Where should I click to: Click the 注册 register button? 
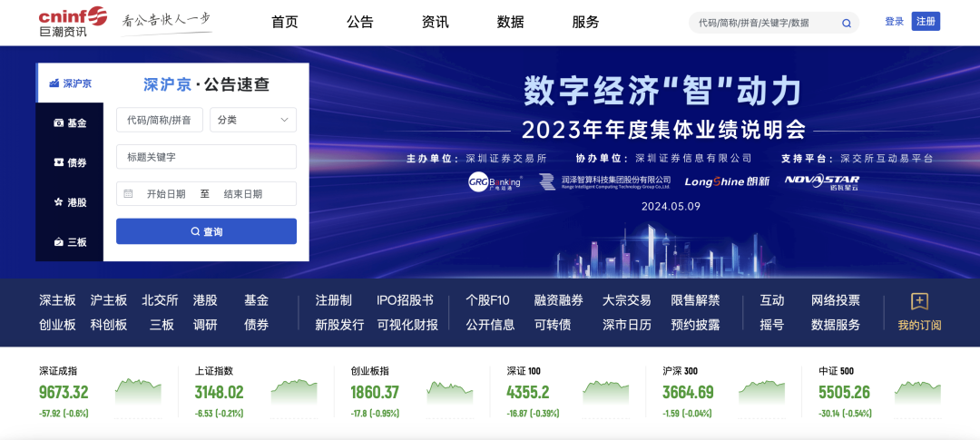pyautogui.click(x=926, y=22)
